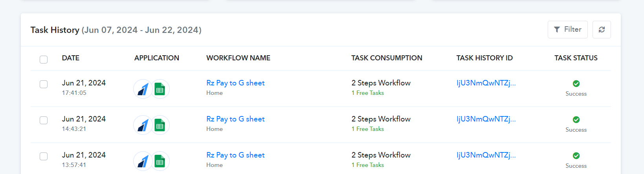This screenshot has width=644, height=174.
Task: Open Rz Pay to G sheet workflow at 17:41:05
Action: tap(235, 83)
